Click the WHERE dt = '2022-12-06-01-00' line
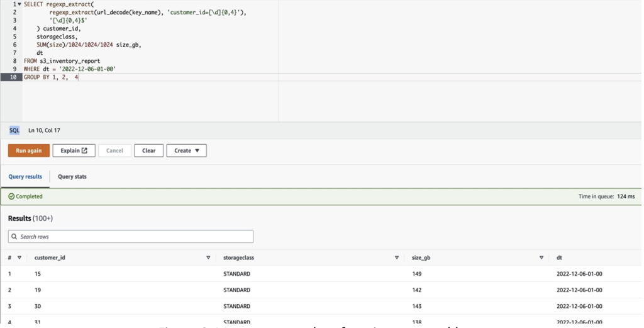Image resolution: width=644 pixels, height=328 pixels. tap(70, 69)
